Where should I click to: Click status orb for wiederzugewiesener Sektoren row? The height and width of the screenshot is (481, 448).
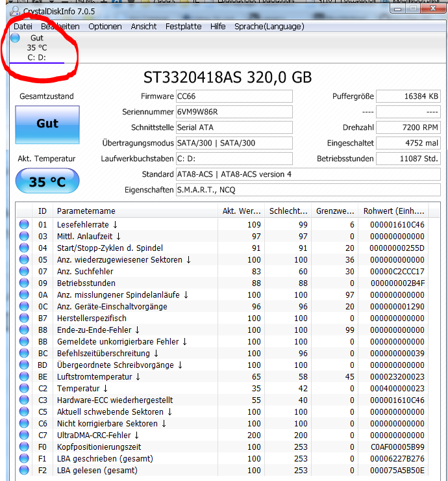click(24, 259)
